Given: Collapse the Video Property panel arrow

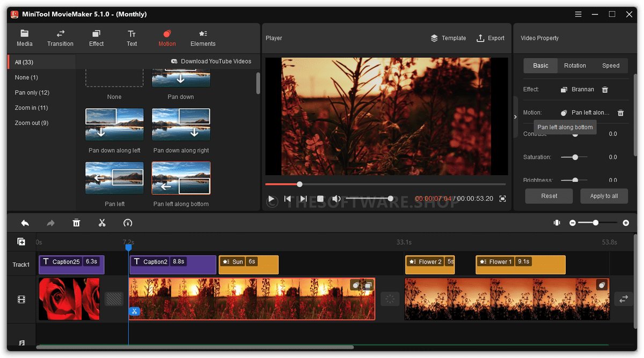Looking at the screenshot, I should 515,117.
